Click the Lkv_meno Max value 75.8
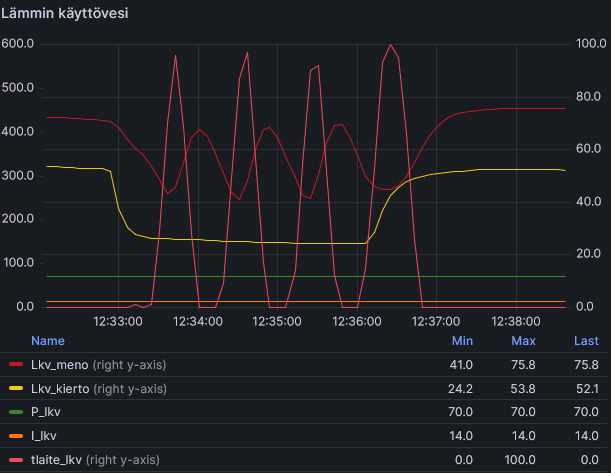This screenshot has width=611, height=473. tap(523, 365)
